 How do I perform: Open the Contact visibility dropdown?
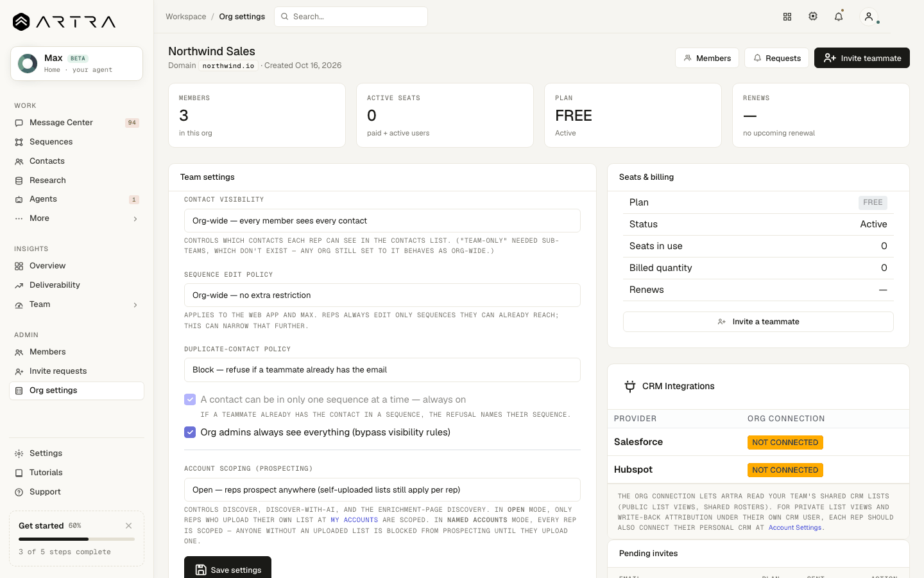pos(382,220)
